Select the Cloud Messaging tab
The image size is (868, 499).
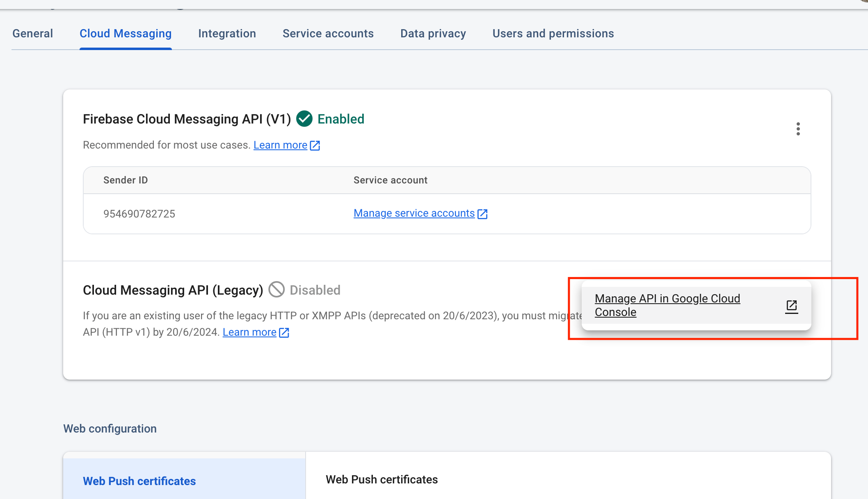point(126,34)
